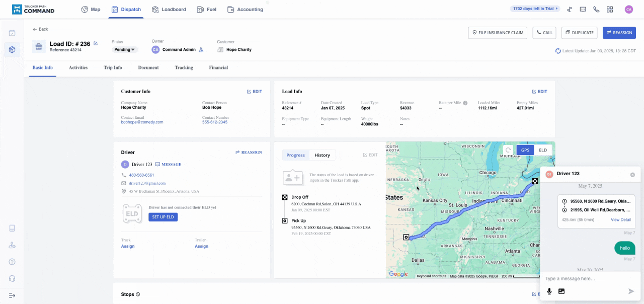Click the map refresh icon
The image size is (644, 304).
click(509, 150)
